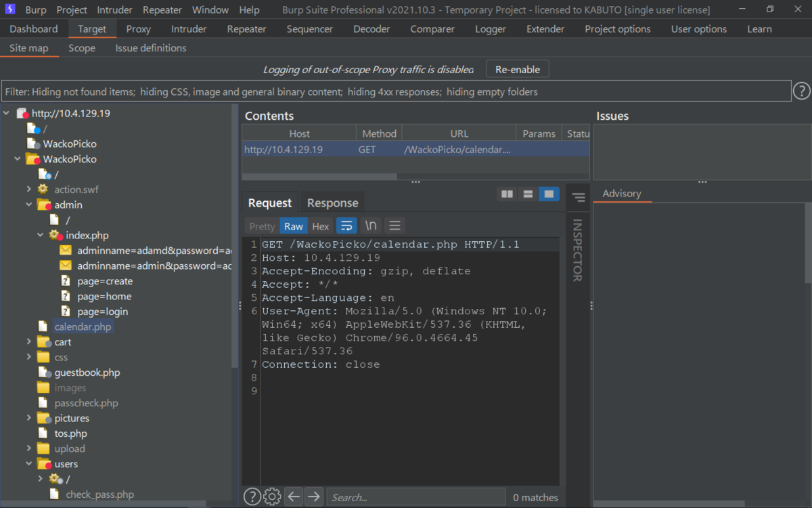Image resolution: width=812 pixels, height=508 pixels.
Task: Collapse the http://10.4.129.19 host node
Action: click(x=6, y=114)
